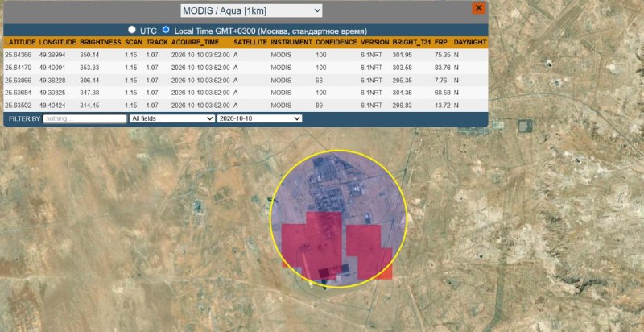
Task: Open the 2026-10-10 date dropdown
Action: (x=259, y=118)
